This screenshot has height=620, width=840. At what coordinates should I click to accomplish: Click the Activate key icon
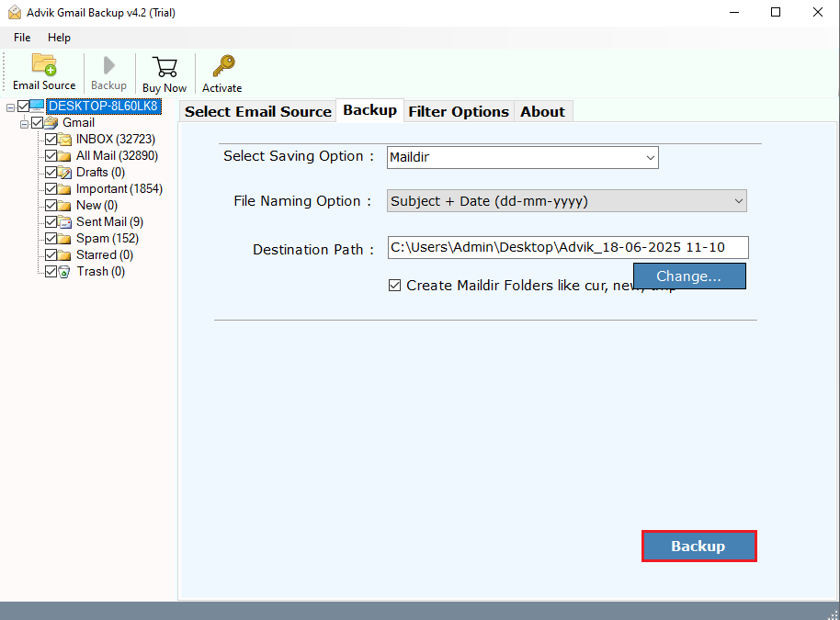point(222,66)
